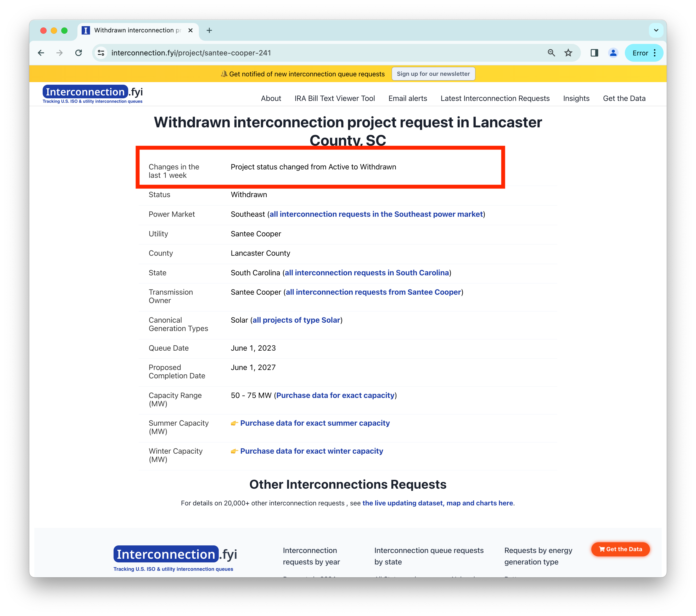Go to Latest Interconnection Requests page
696x616 pixels.
pos(495,98)
